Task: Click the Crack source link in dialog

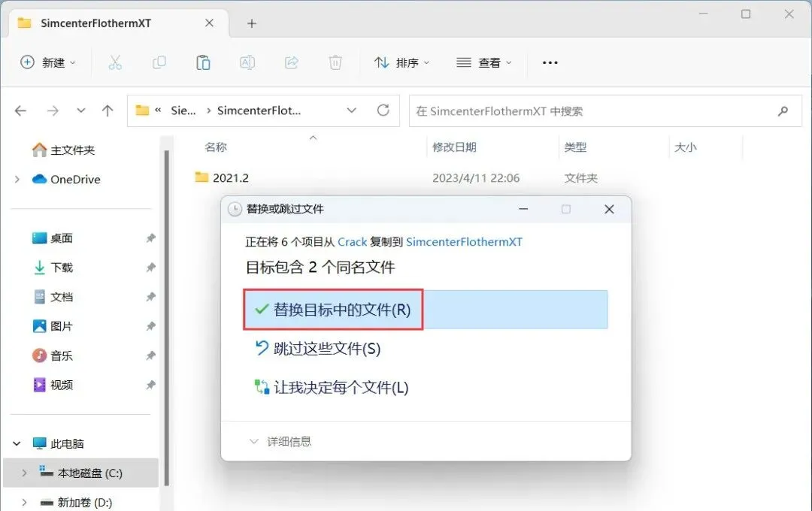Action: pos(352,242)
